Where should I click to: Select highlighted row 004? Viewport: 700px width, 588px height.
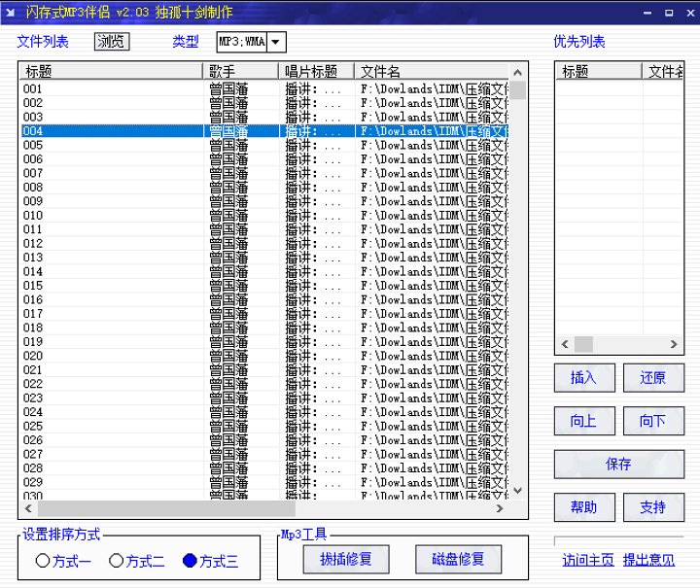(x=264, y=131)
